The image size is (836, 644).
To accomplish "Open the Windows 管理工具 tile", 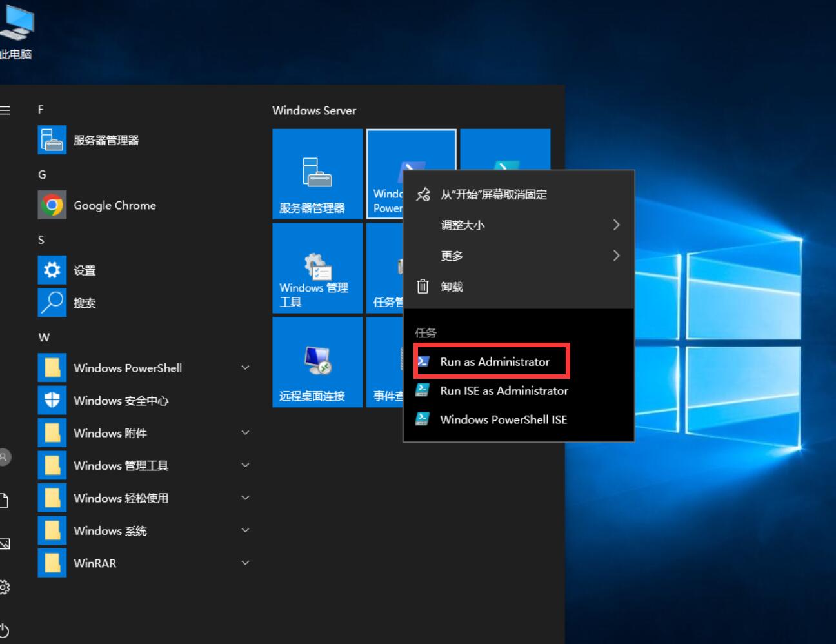I will point(317,268).
